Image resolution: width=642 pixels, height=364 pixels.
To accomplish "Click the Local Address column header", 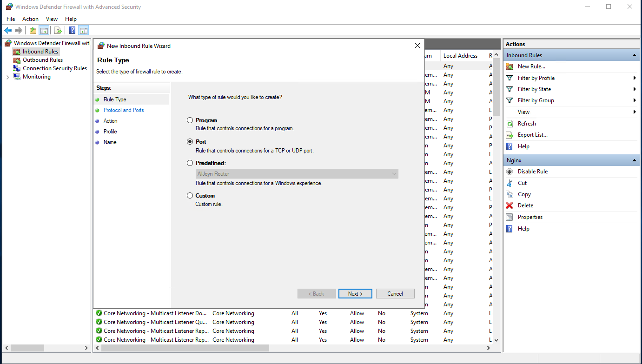I will pyautogui.click(x=463, y=56).
